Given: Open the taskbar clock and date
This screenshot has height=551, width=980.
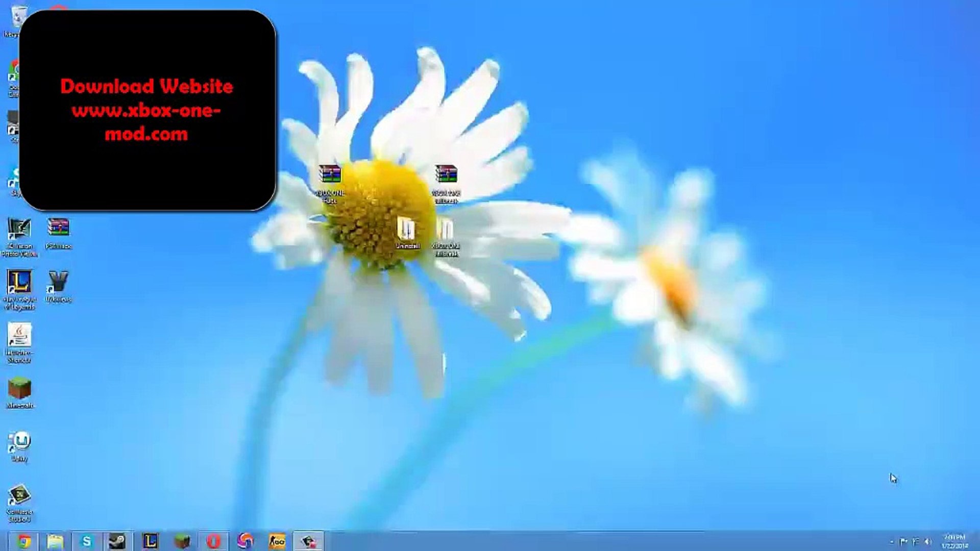Looking at the screenshot, I should (x=954, y=541).
